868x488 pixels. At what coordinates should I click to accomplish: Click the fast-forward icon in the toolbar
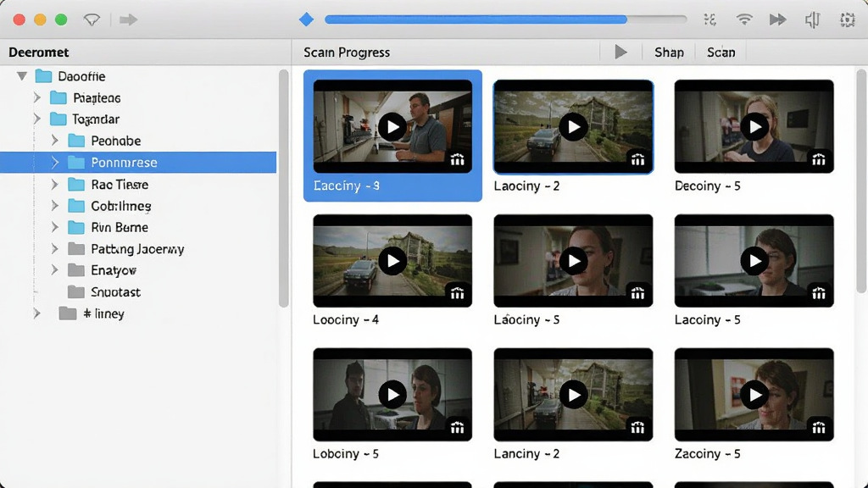pos(778,19)
